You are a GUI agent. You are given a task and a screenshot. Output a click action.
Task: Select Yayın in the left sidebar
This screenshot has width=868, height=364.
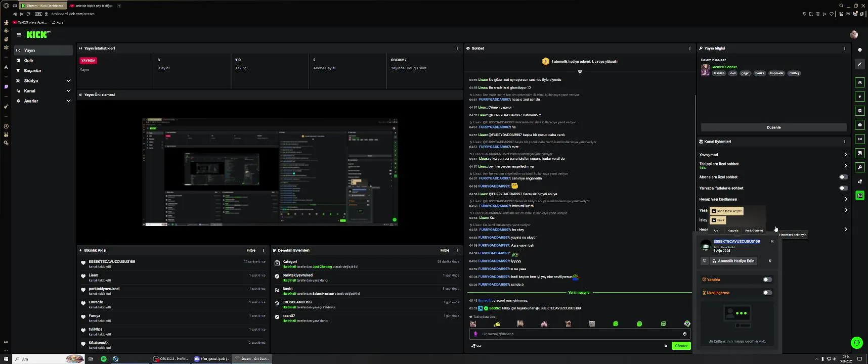point(44,51)
